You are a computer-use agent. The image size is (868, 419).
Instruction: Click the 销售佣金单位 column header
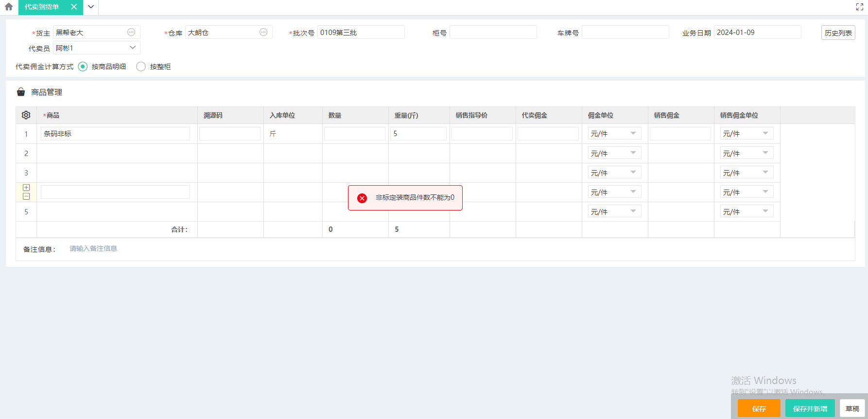pos(746,115)
